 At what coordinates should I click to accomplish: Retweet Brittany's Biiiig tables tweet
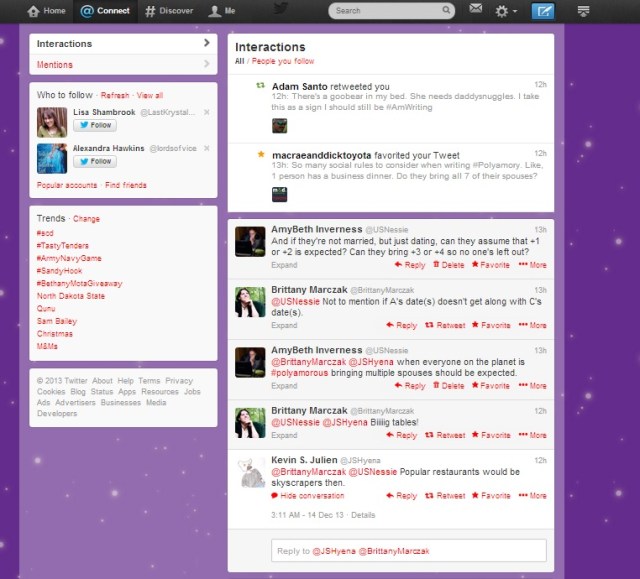pos(445,435)
